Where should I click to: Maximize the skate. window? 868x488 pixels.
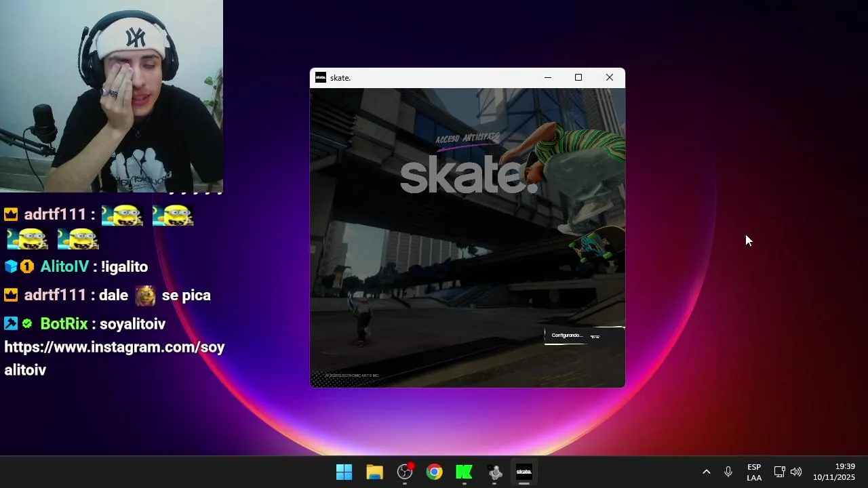(578, 78)
